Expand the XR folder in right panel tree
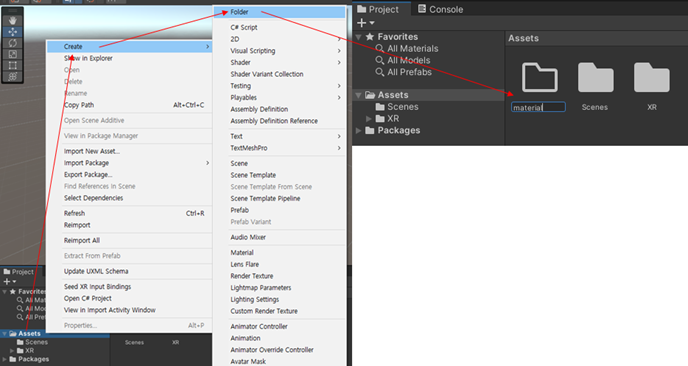The height and width of the screenshot is (366, 688). click(369, 118)
